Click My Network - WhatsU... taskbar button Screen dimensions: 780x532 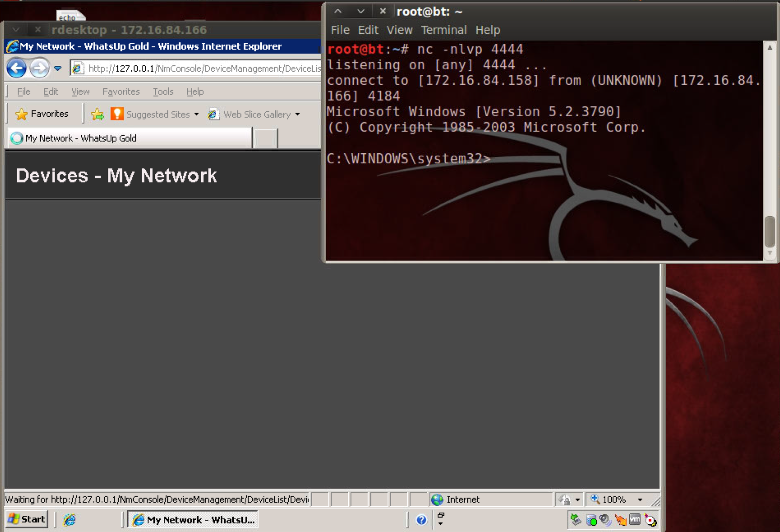(193, 520)
